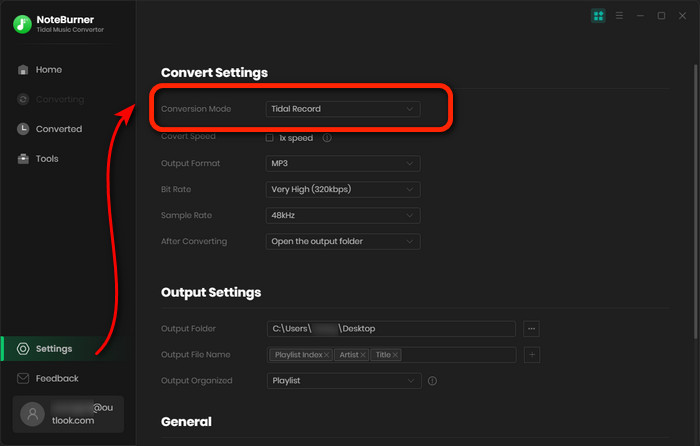This screenshot has width=700, height=446.
Task: Close the NoteBurner window
Action: pos(682,16)
